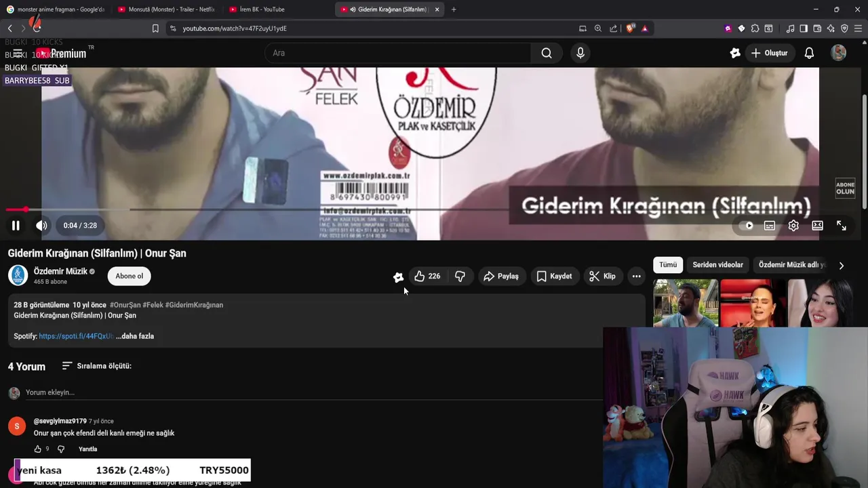The image size is (868, 488).
Task: Open account avatar menu
Action: coord(839,53)
